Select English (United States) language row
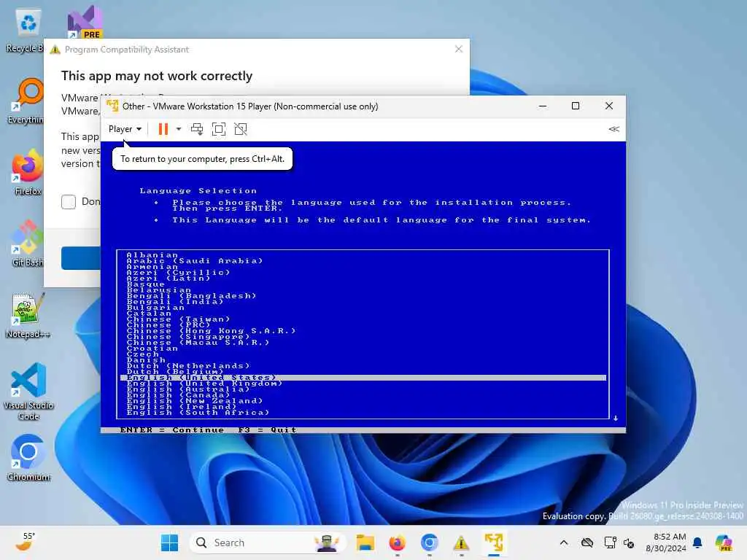This screenshot has height=560, width=747. coord(363,378)
